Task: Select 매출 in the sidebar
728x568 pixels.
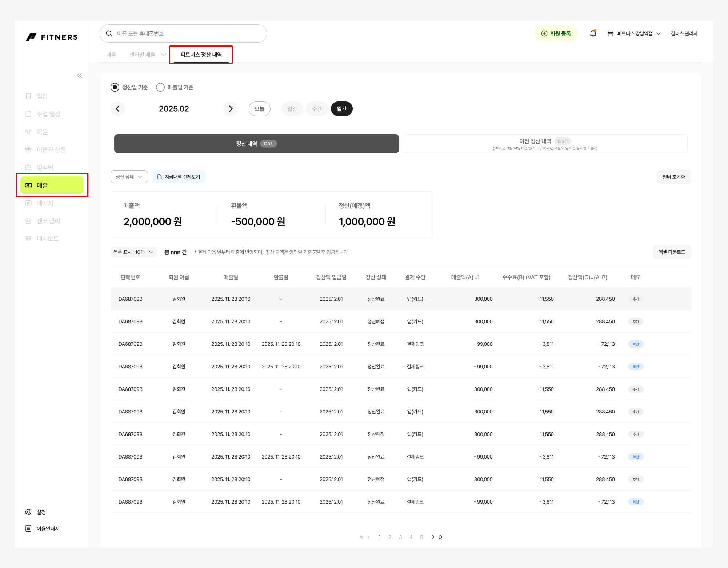Action: click(x=52, y=185)
